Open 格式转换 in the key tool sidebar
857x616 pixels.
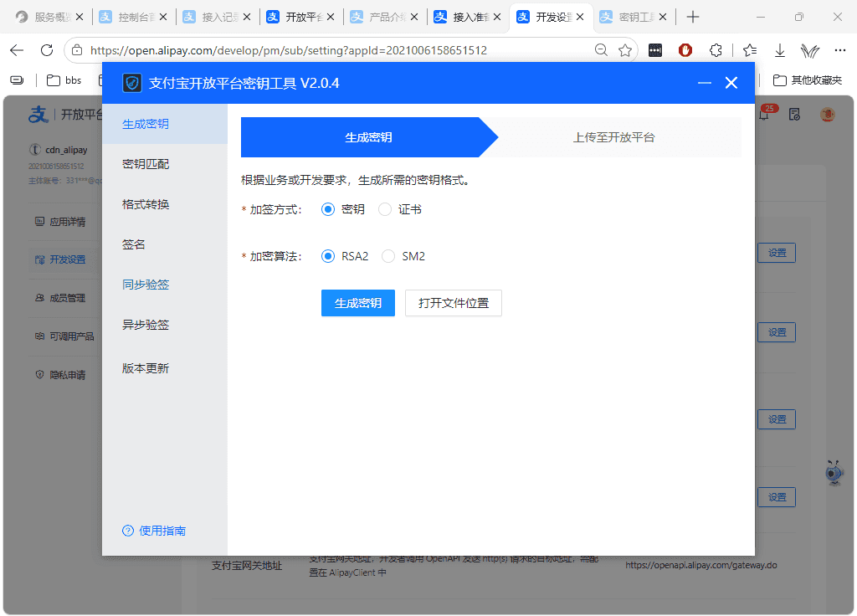click(165, 204)
